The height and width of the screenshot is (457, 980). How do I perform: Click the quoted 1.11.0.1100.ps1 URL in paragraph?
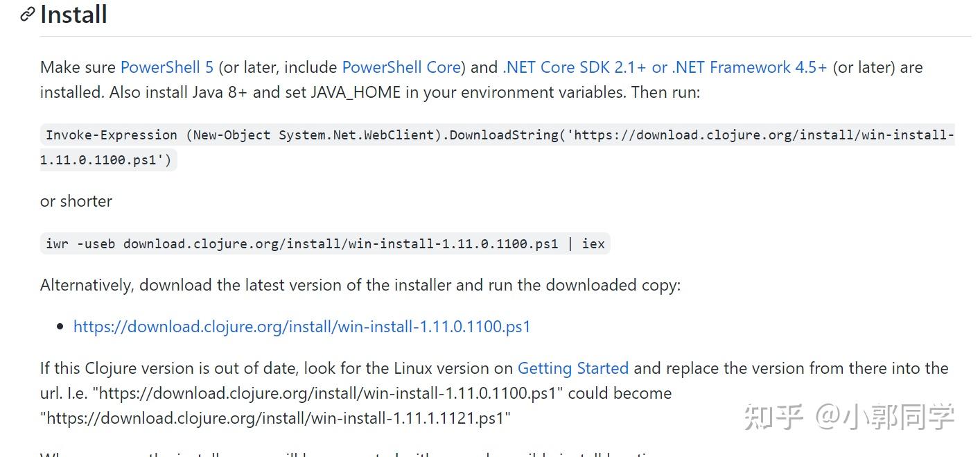click(x=328, y=393)
